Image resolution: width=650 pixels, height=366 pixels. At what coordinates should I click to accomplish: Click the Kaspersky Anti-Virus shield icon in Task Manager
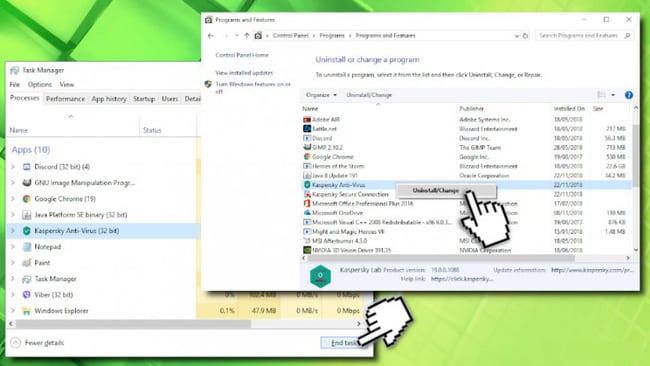[27, 231]
